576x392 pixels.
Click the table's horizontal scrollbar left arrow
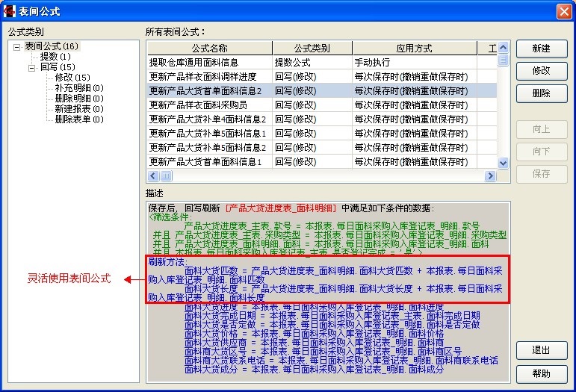pos(153,176)
